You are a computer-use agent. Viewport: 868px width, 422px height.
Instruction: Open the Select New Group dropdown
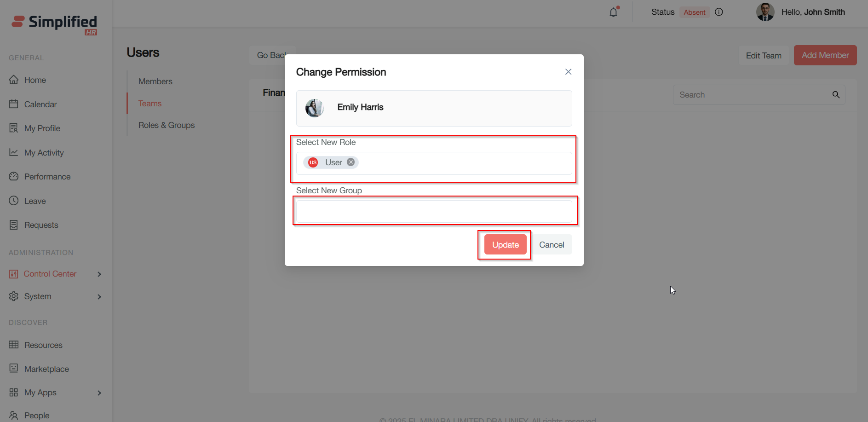pyautogui.click(x=434, y=211)
